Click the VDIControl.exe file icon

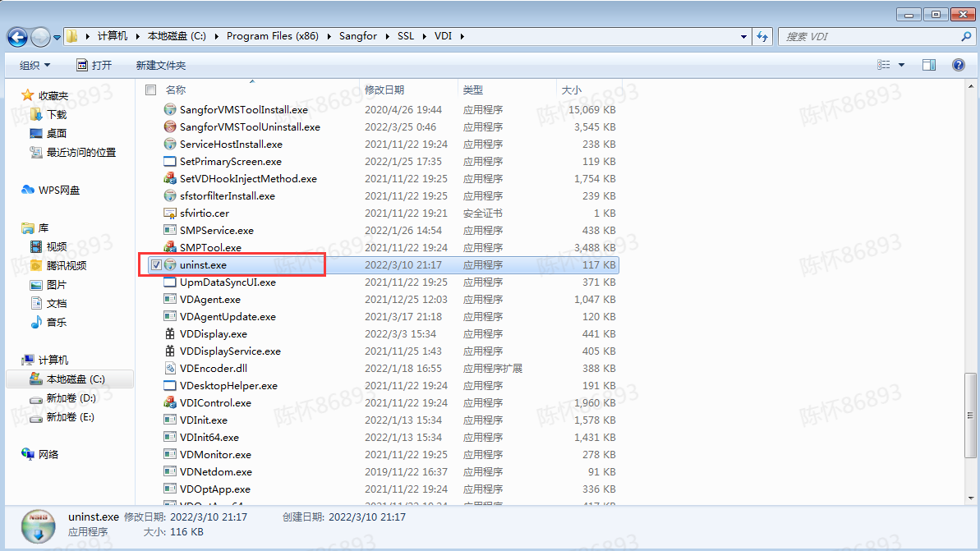pyautogui.click(x=170, y=403)
